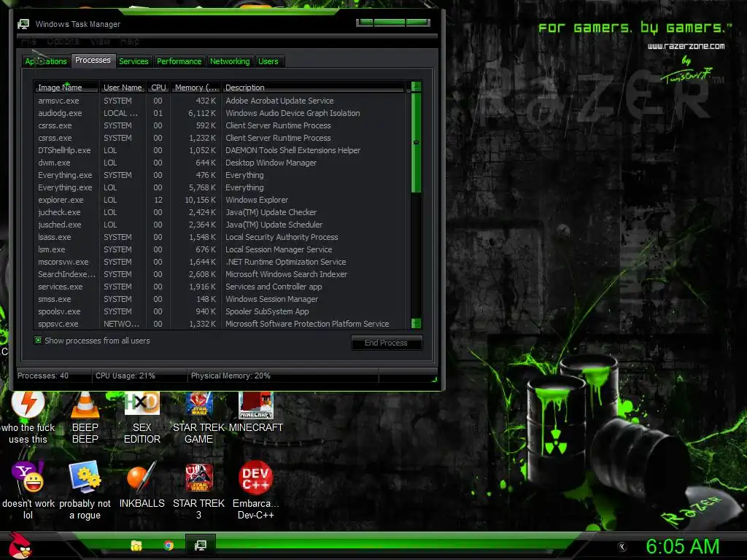
Task: Toggle Show processes from all users
Action: (38, 340)
